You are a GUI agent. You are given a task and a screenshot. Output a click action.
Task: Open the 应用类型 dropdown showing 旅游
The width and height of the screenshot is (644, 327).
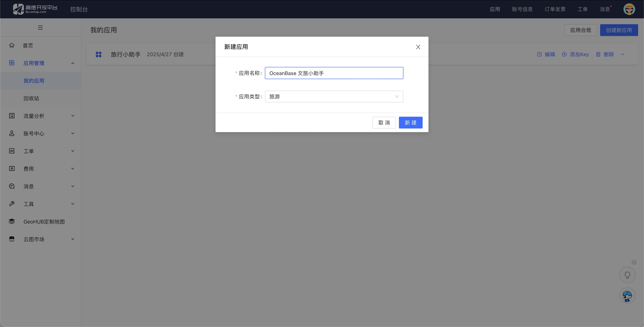[334, 96]
